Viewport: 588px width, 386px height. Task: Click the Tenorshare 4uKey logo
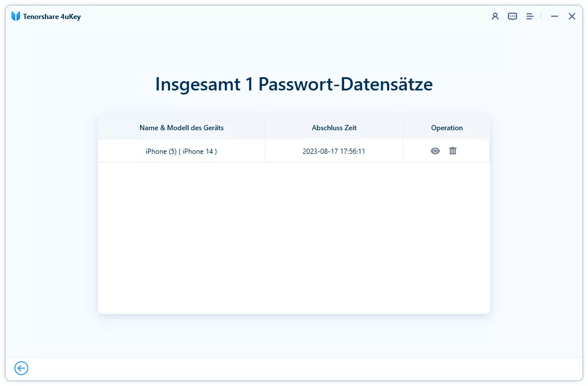[x=16, y=16]
